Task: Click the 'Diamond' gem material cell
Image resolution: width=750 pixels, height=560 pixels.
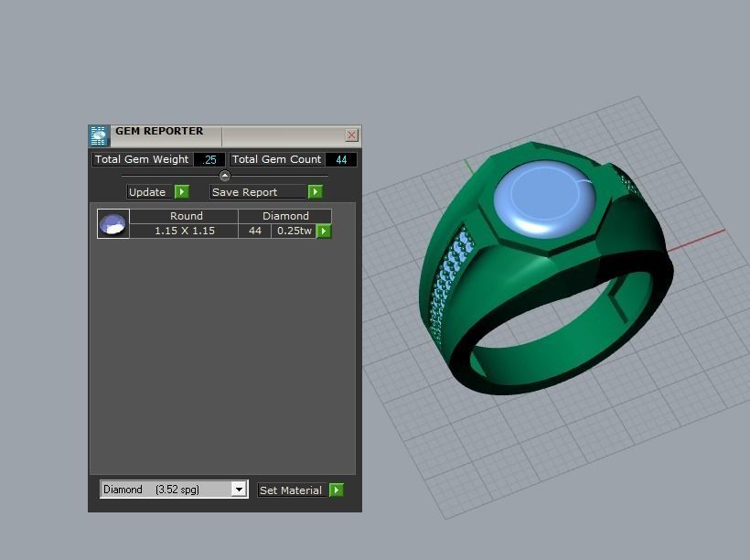Action: tap(285, 216)
